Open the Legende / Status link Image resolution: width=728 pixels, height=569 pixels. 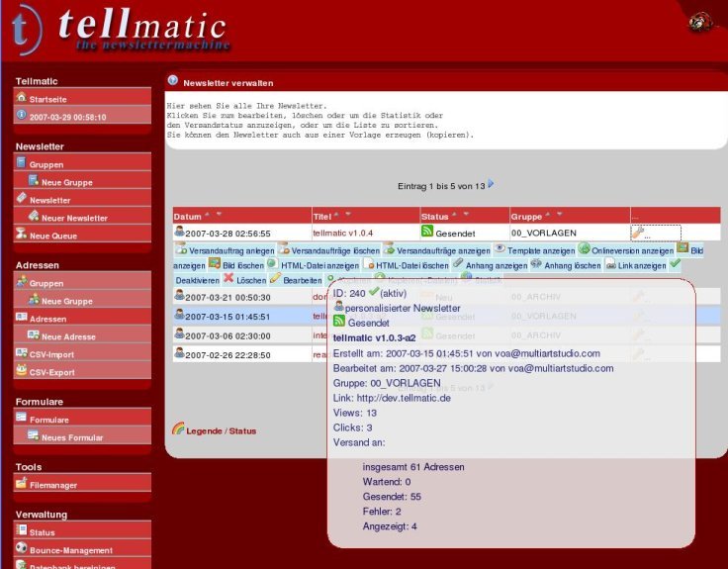pos(221,431)
